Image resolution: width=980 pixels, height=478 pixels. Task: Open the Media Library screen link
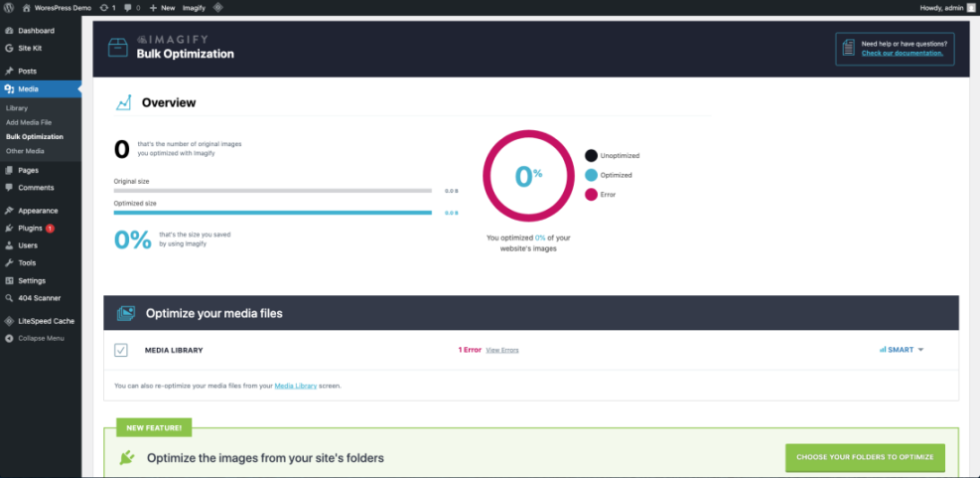click(296, 386)
